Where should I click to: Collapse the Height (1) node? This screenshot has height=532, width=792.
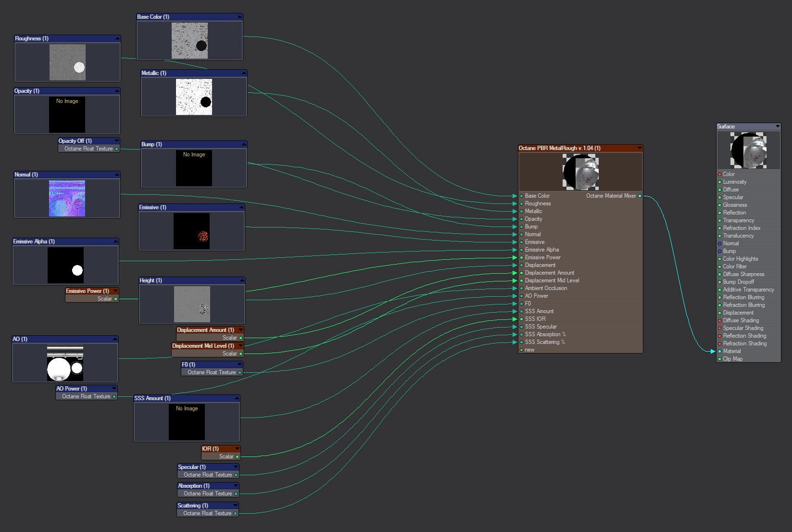point(241,280)
